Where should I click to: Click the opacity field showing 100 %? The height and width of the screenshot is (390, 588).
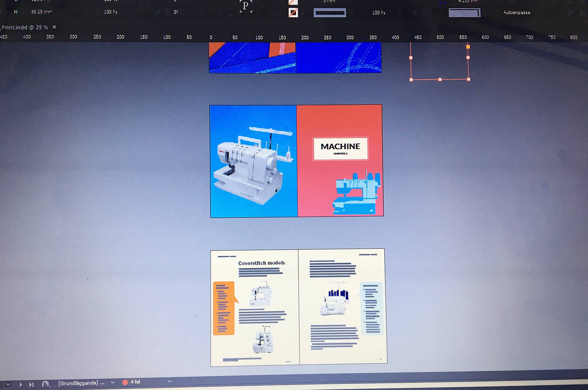(379, 13)
